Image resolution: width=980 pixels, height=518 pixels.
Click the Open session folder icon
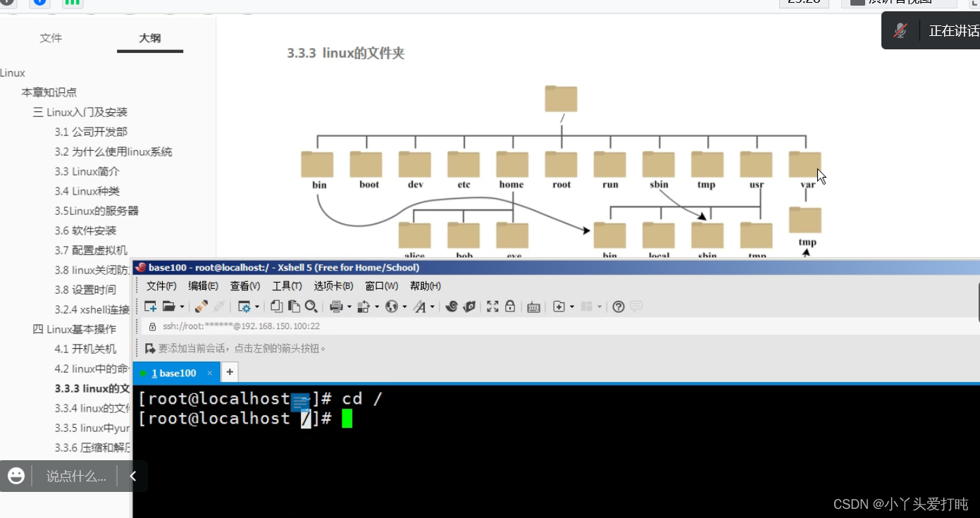click(x=168, y=307)
